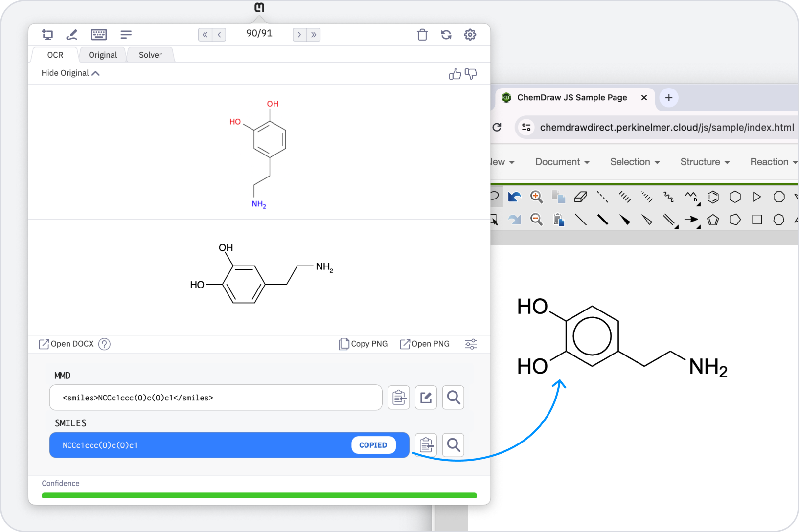Collapse Hide Original section
The width and height of the screenshot is (799, 532).
[x=70, y=73]
